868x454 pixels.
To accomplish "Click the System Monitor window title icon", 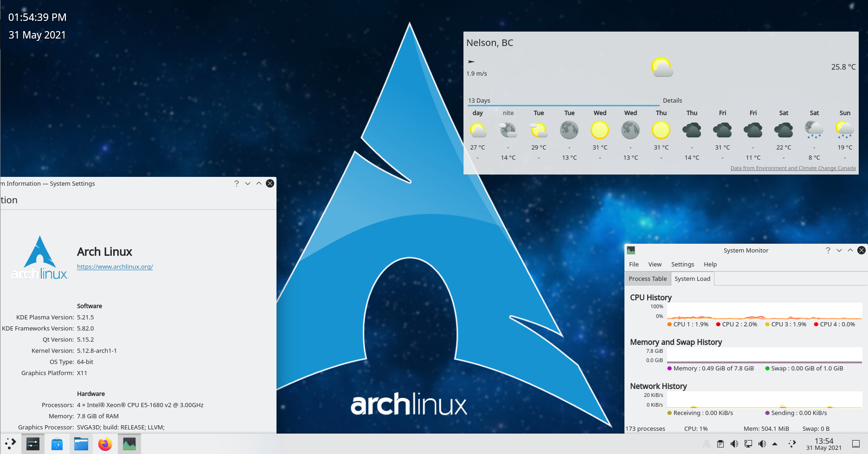I will (631, 250).
